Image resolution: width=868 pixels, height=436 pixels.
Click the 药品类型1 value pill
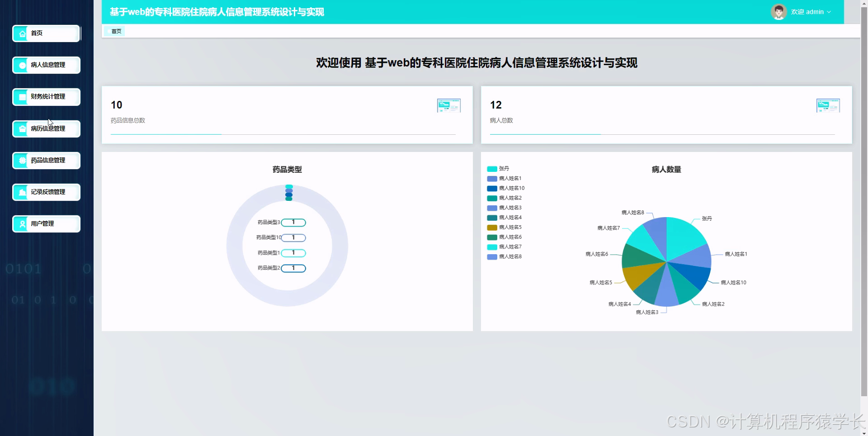pyautogui.click(x=293, y=253)
